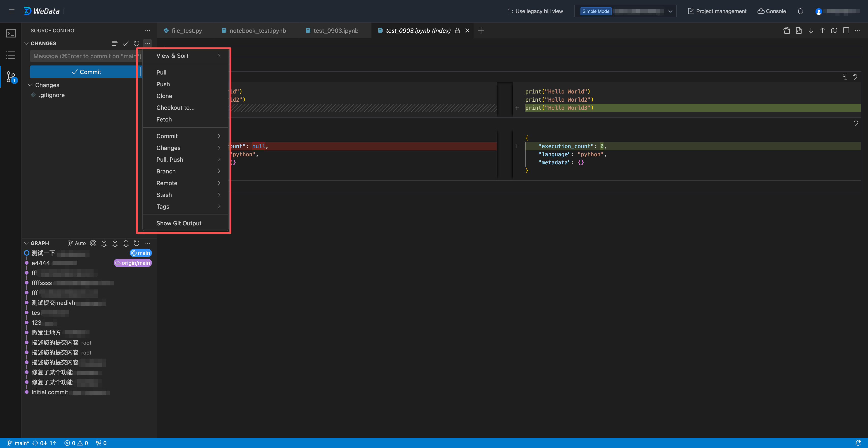Viewport: 868px width, 448px height.
Task: Click the fetch icon in Graph toolbar
Action: (x=104, y=243)
